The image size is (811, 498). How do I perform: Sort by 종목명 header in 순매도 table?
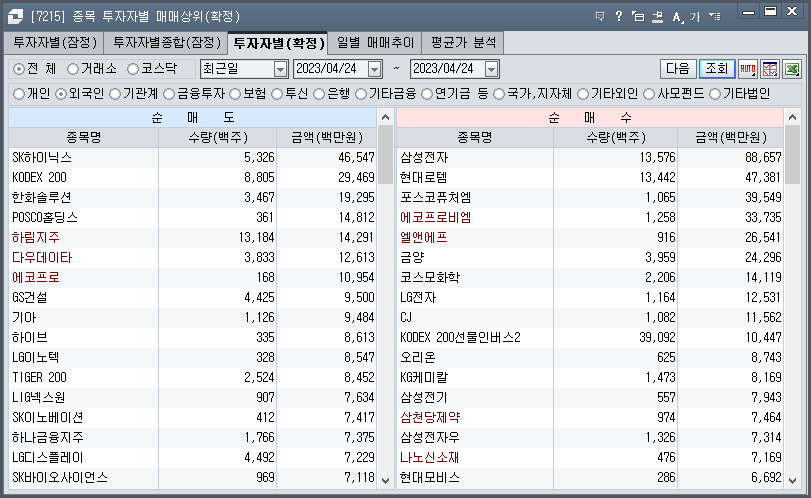(x=83, y=138)
